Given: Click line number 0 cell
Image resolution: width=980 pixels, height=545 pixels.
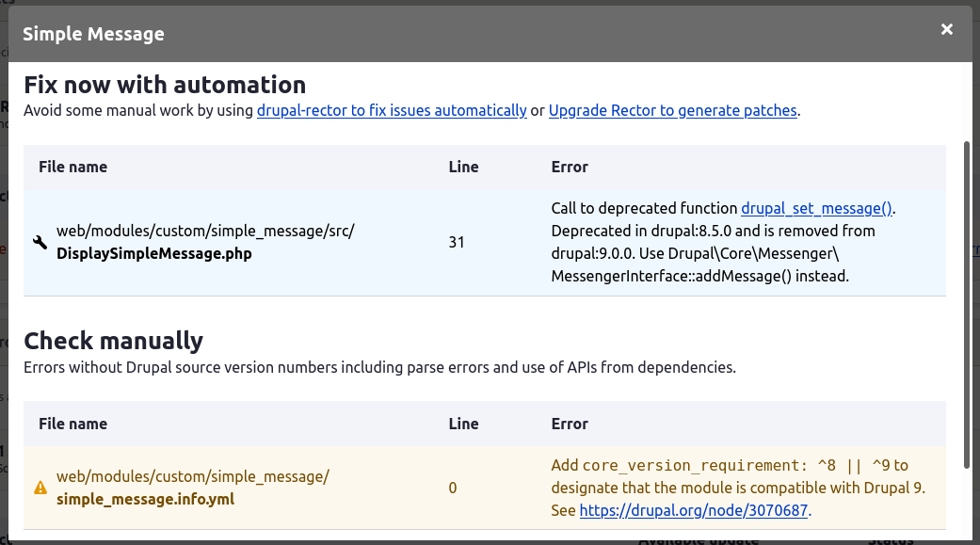Looking at the screenshot, I should tap(453, 488).
